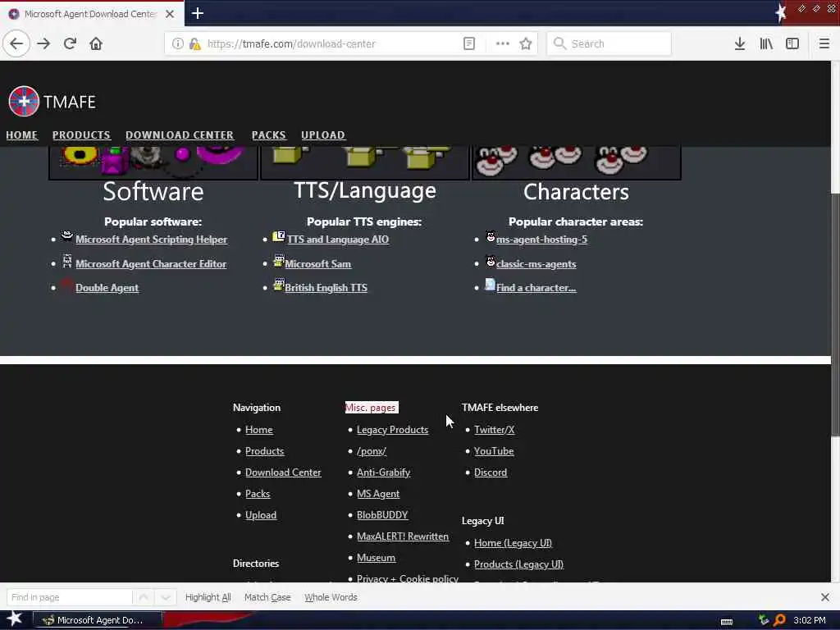Open Microsoft Sam link
The height and width of the screenshot is (630, 840).
coord(317,263)
